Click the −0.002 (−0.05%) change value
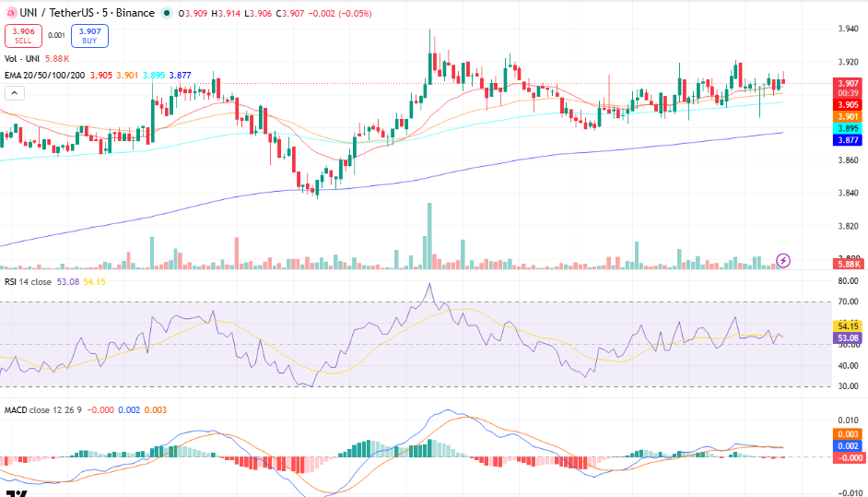The image size is (868, 497). 340,13
